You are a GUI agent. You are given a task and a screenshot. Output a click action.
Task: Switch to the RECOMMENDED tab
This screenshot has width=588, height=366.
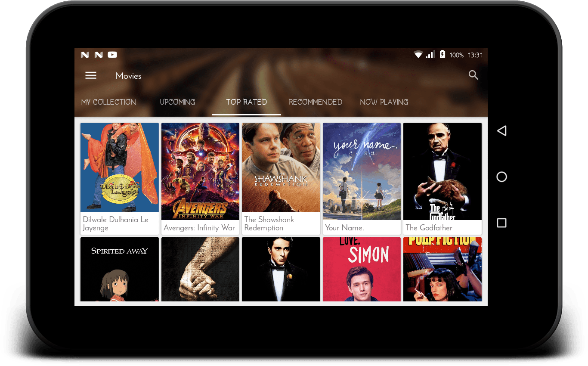[315, 102]
